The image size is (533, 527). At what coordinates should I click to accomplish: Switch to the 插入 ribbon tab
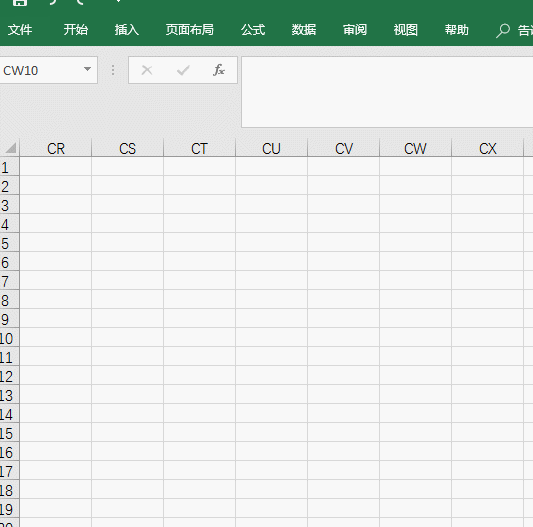click(x=126, y=30)
